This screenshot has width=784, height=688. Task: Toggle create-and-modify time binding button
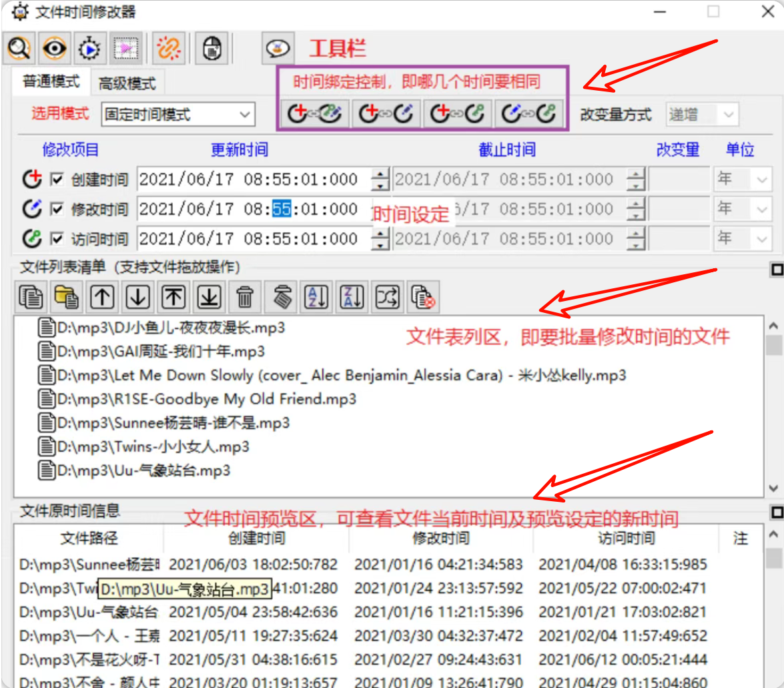pos(386,114)
